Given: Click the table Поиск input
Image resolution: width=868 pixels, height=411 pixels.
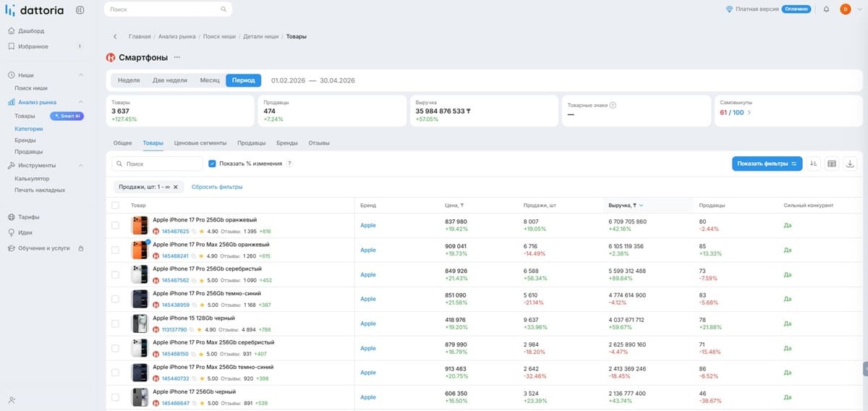Looking at the screenshot, I should coord(157,164).
